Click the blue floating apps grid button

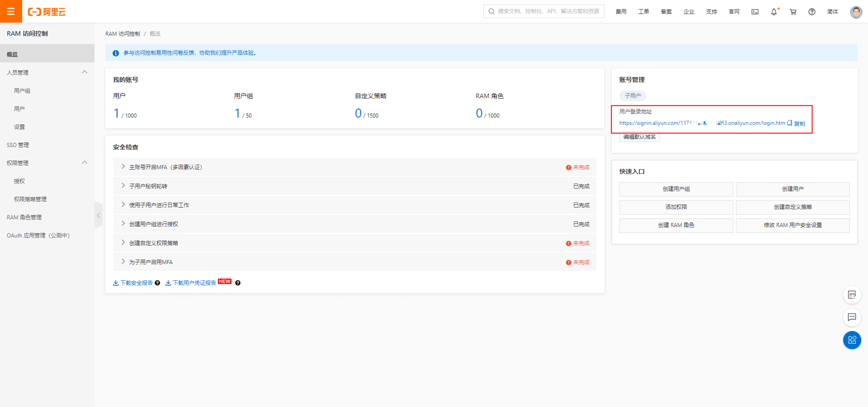[x=852, y=340]
